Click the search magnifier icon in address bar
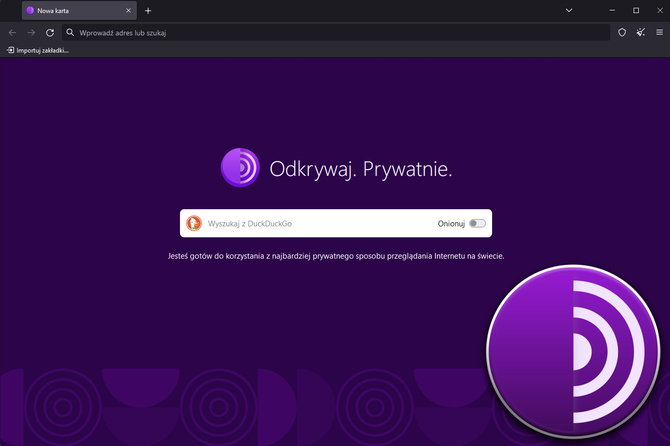 point(70,32)
